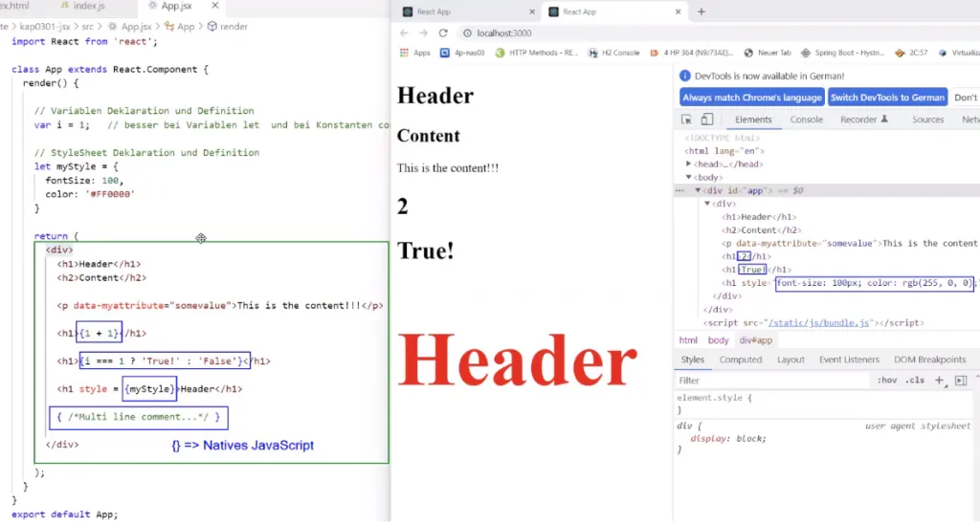The height and width of the screenshot is (524, 980).
Task: Open the Spring Boot - Hystri bookmark
Action: tap(842, 54)
